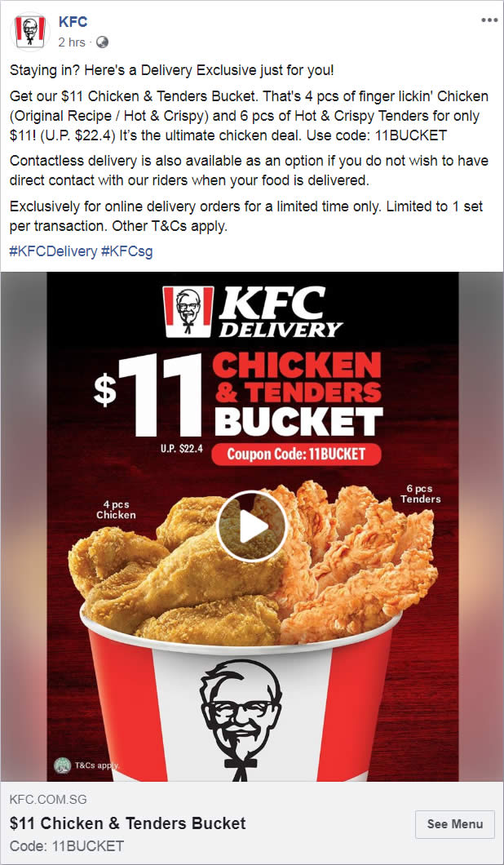Image resolution: width=504 pixels, height=865 pixels.
Task: Click the public globe privacy icon
Action: [102, 42]
